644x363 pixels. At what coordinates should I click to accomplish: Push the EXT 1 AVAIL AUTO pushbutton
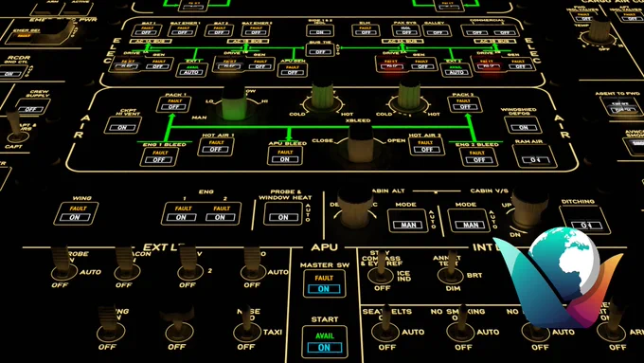pos(192,69)
